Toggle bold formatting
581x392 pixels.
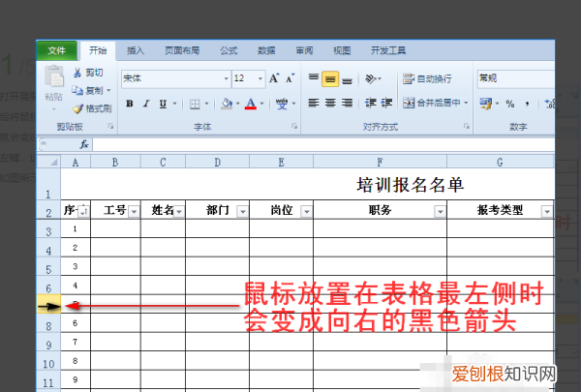coord(130,104)
